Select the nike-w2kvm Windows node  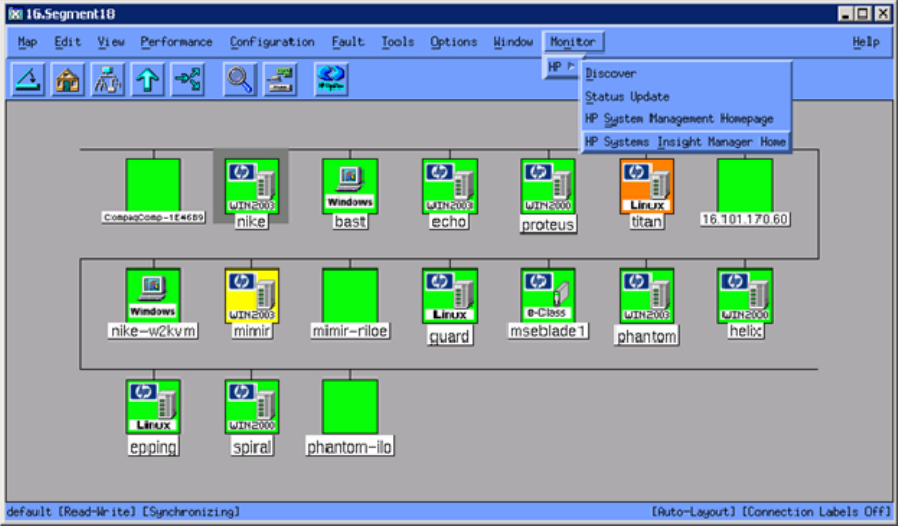click(153, 295)
